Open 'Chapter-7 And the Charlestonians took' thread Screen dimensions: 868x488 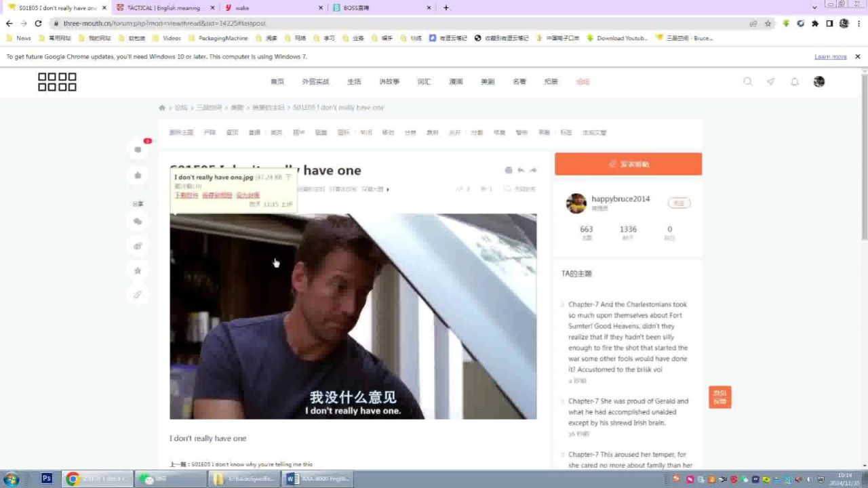tap(628, 337)
